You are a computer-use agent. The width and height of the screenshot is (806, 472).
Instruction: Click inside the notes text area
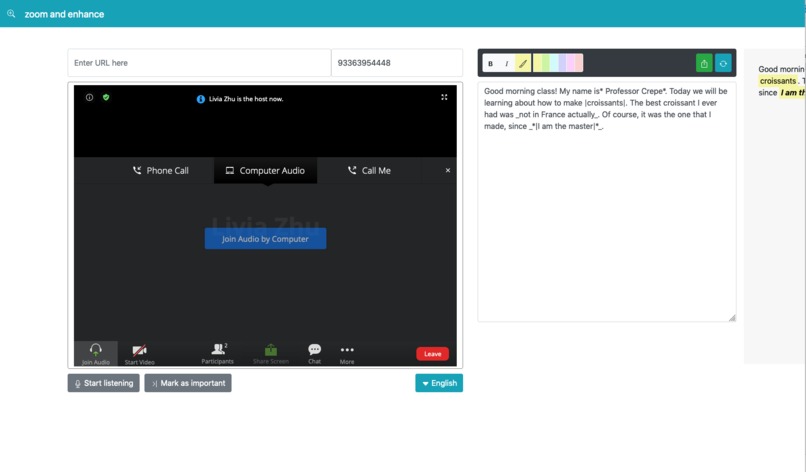pos(607,202)
